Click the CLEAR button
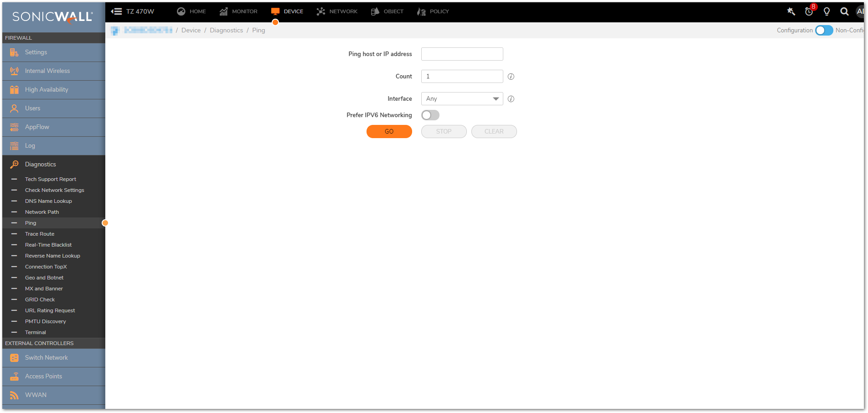 [494, 132]
